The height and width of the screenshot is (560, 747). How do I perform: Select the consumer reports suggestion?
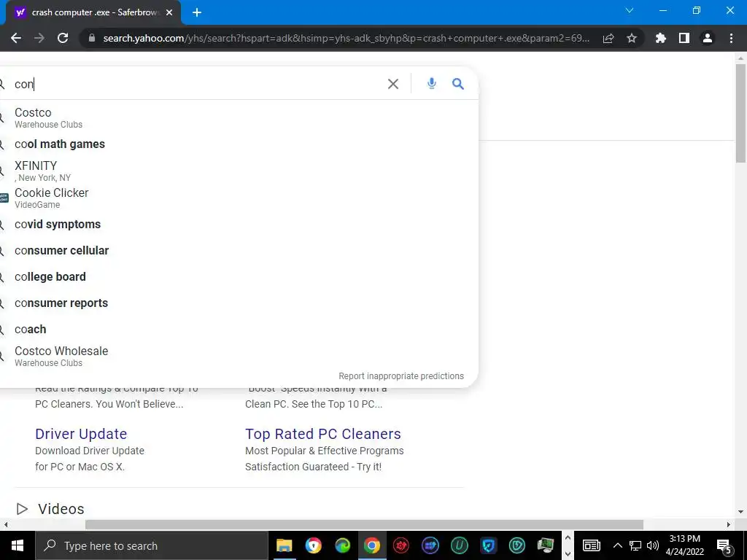(x=239, y=303)
